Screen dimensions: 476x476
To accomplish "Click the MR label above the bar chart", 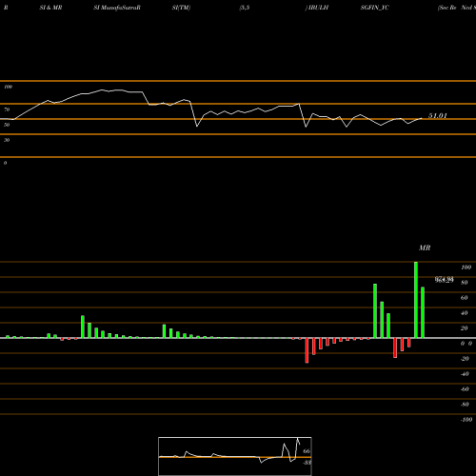I will 425,248.
